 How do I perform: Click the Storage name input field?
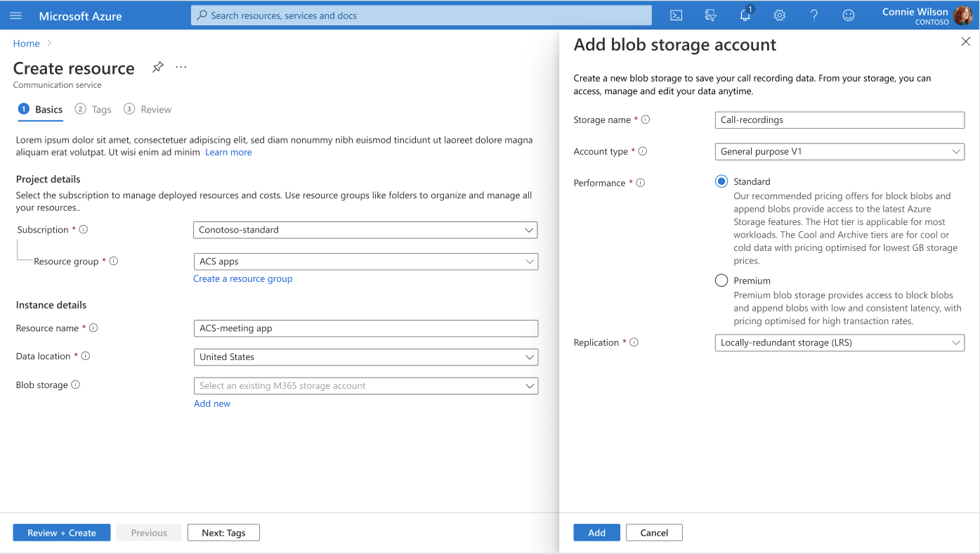tap(839, 120)
